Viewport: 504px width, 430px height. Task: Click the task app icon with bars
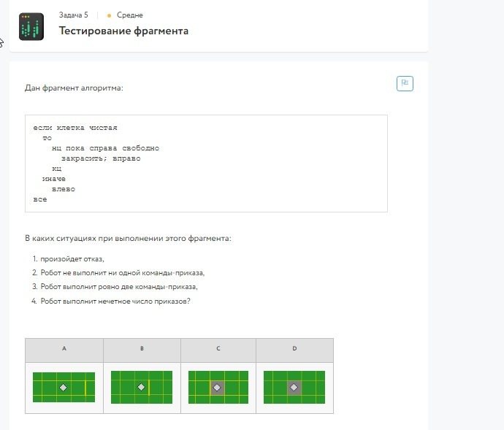click(31, 27)
